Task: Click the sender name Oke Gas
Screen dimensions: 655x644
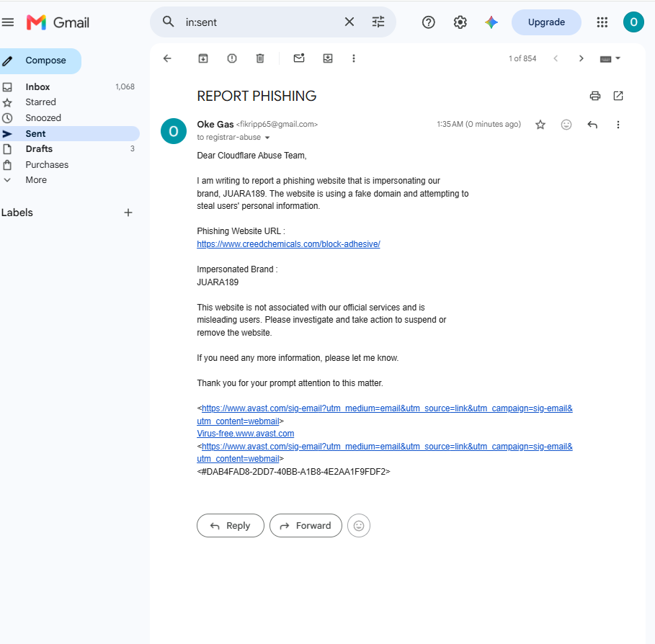Action: [215, 125]
